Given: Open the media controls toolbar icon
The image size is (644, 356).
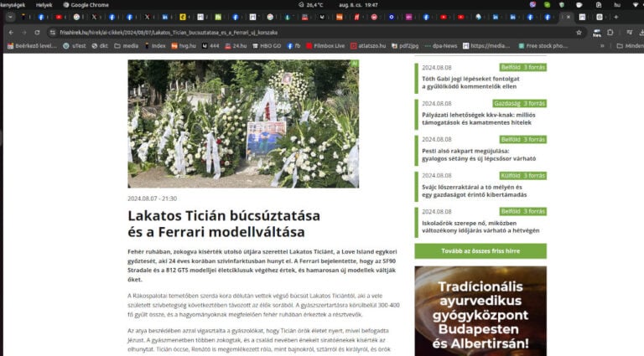Looking at the screenshot, I should pyautogui.click(x=629, y=33).
